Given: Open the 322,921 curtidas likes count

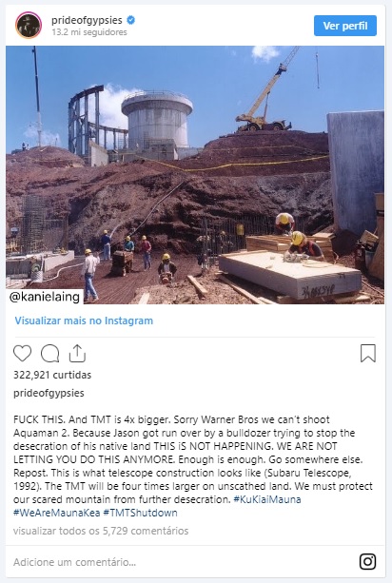Looking at the screenshot, I should point(52,375).
